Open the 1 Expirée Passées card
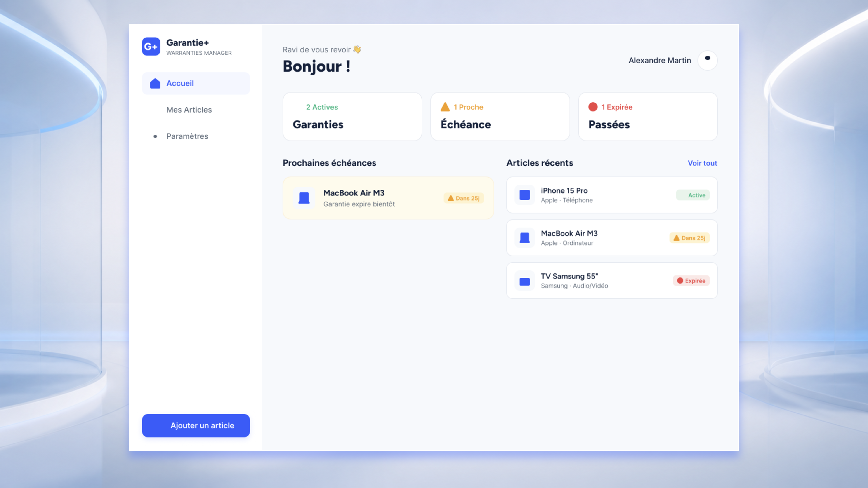The image size is (868, 488). click(x=648, y=117)
